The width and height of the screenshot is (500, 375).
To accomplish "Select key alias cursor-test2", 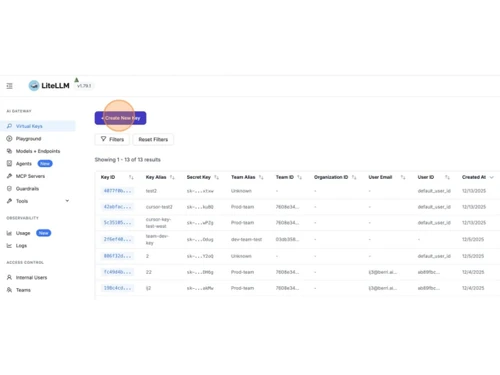I will coord(159,207).
